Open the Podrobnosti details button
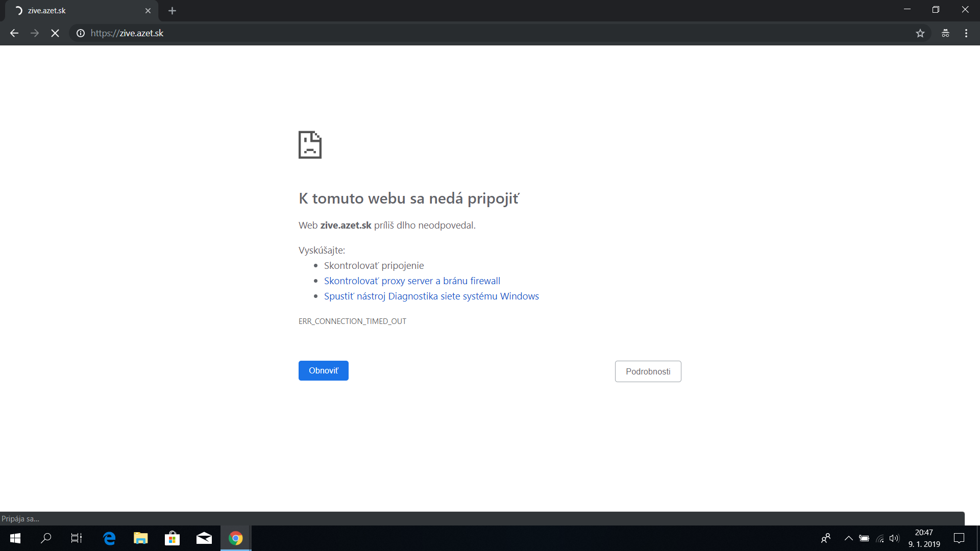Viewport: 980px width, 551px height. click(x=648, y=371)
